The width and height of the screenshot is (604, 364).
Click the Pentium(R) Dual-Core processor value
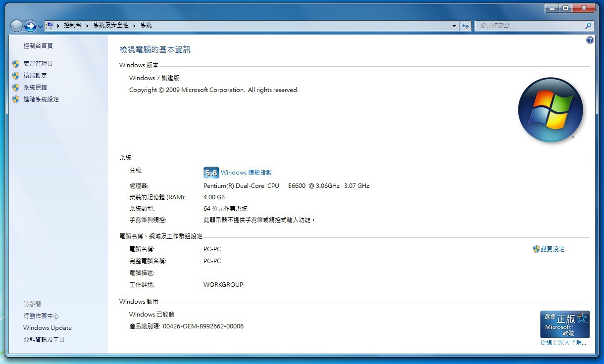point(286,186)
